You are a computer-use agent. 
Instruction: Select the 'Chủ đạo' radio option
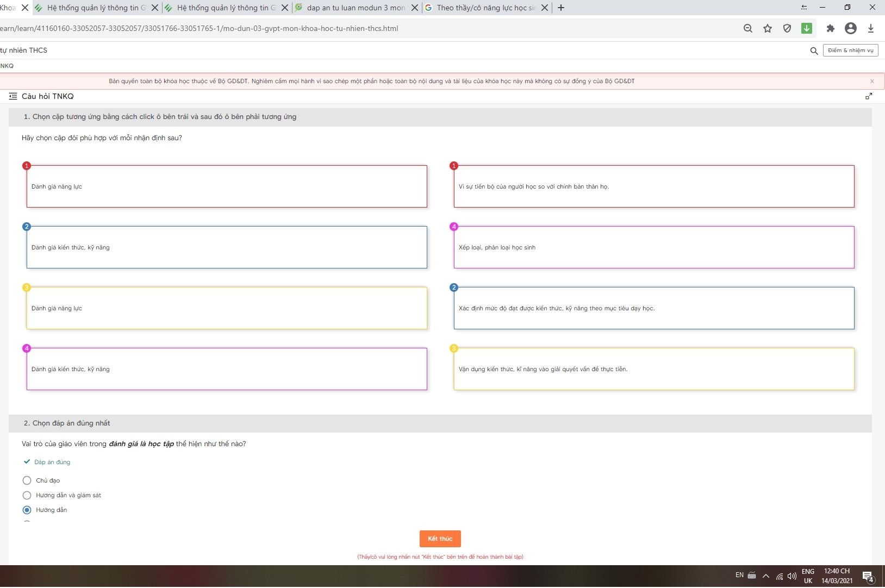click(x=27, y=480)
